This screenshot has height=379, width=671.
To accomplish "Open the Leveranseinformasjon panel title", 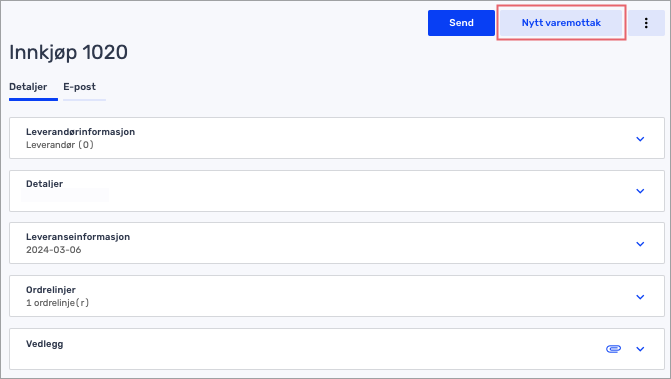I will pyautogui.click(x=78, y=237).
